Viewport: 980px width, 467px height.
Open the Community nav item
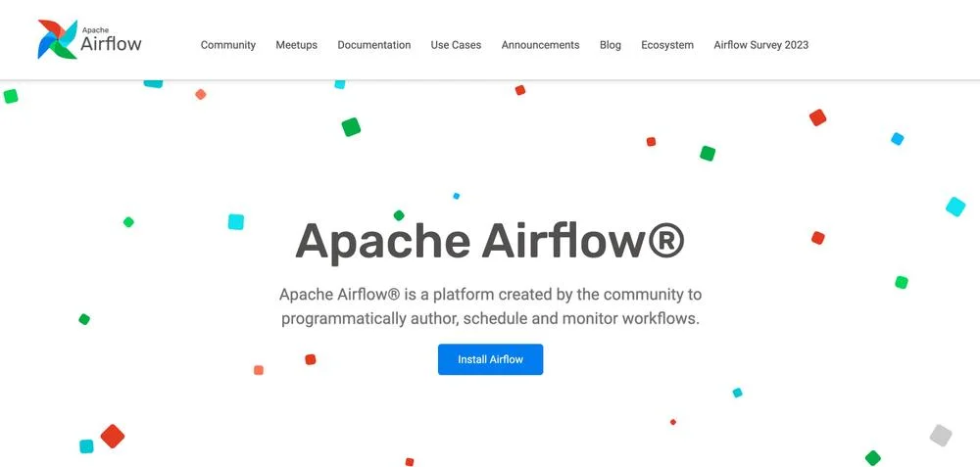pos(228,45)
